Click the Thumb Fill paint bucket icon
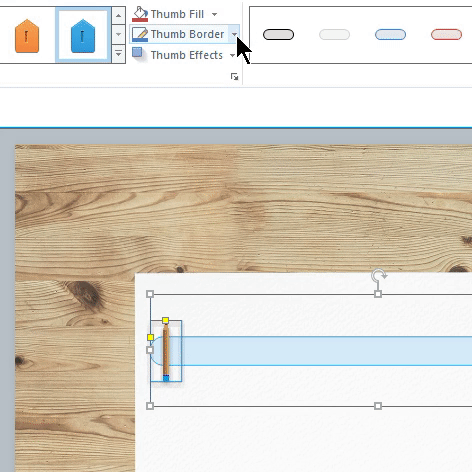This screenshot has width=472, height=472. point(140,14)
